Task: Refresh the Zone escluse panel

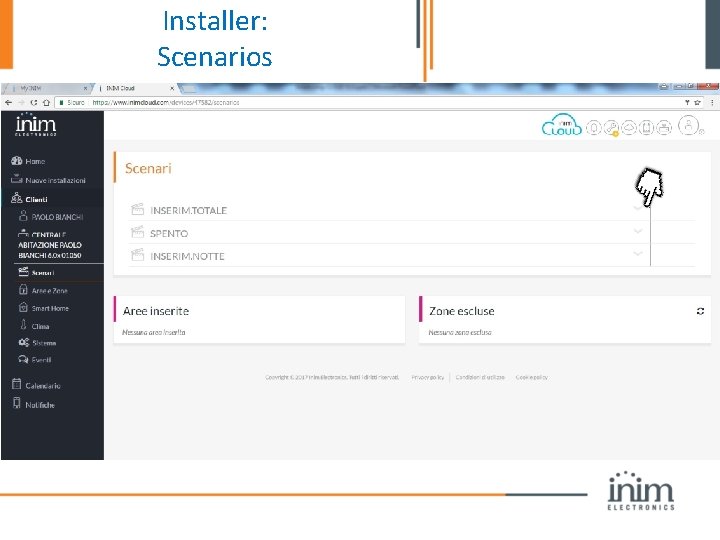Action: click(x=700, y=311)
